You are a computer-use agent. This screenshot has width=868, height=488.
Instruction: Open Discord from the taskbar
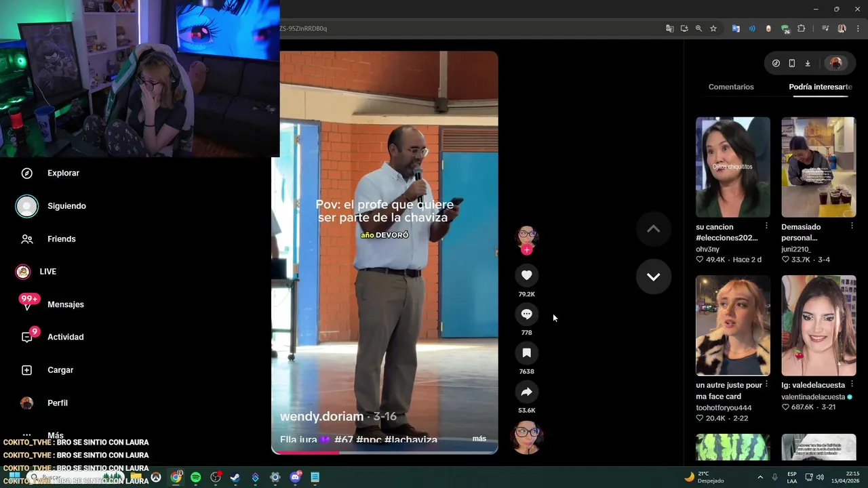pos(295,477)
